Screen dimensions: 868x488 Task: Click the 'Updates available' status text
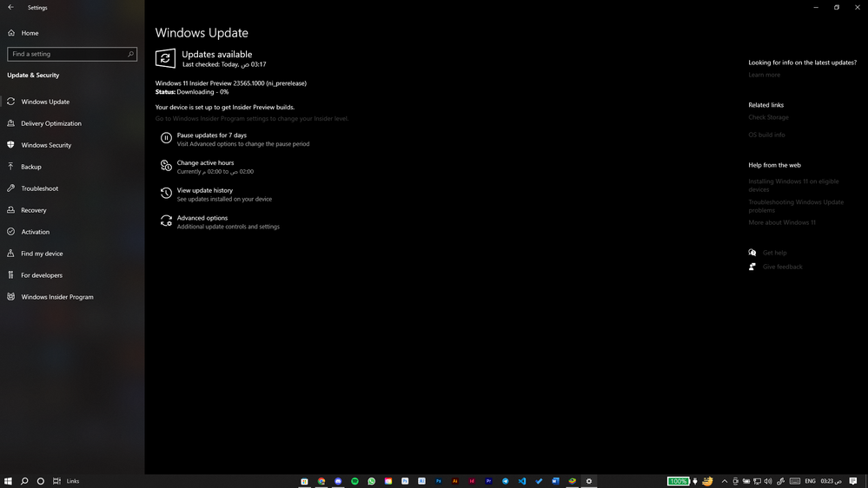click(x=217, y=54)
